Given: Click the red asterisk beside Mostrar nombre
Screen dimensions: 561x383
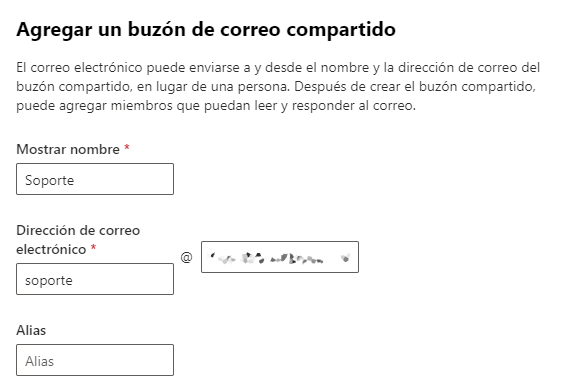Looking at the screenshot, I should 127,147.
